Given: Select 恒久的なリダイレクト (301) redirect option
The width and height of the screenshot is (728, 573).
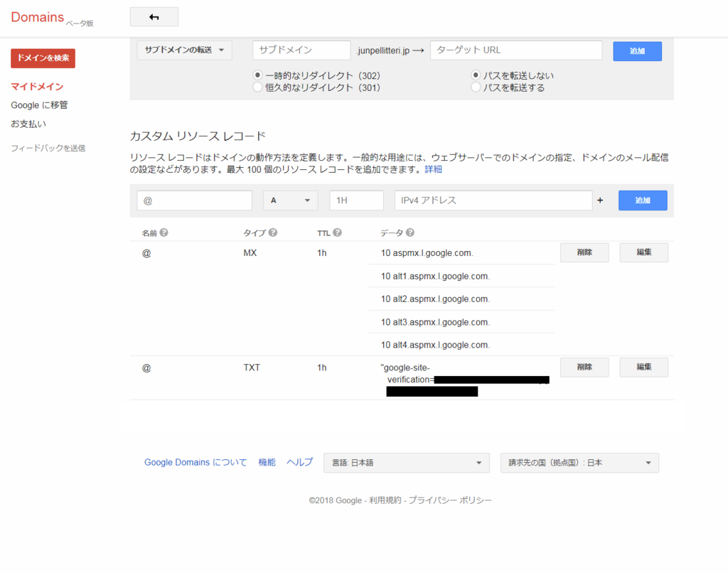Looking at the screenshot, I should point(258,87).
